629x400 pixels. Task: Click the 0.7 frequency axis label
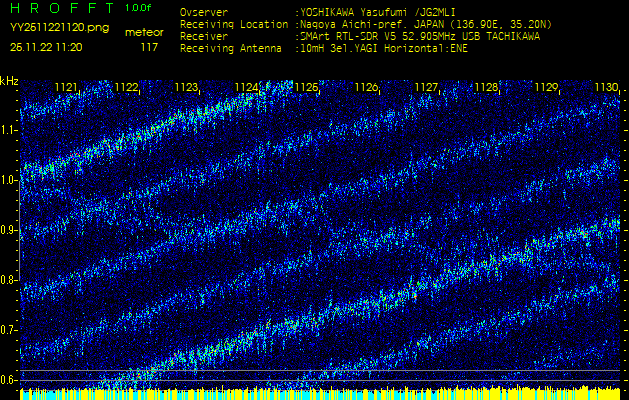pyautogui.click(x=8, y=330)
